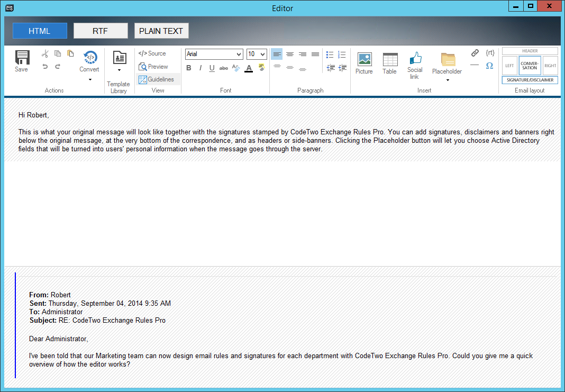This screenshot has width=565, height=392.
Task: Toggle Guidelines view
Action: pyautogui.click(x=157, y=79)
